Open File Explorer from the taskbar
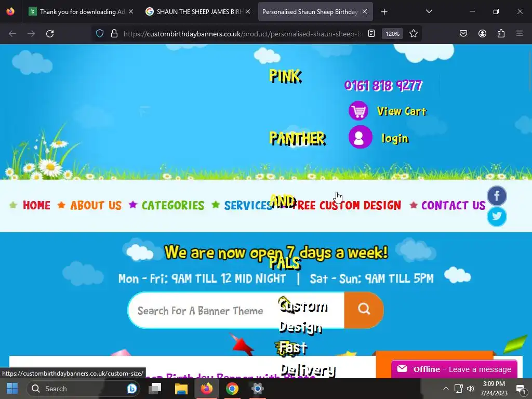This screenshot has width=532, height=399. [x=181, y=389]
